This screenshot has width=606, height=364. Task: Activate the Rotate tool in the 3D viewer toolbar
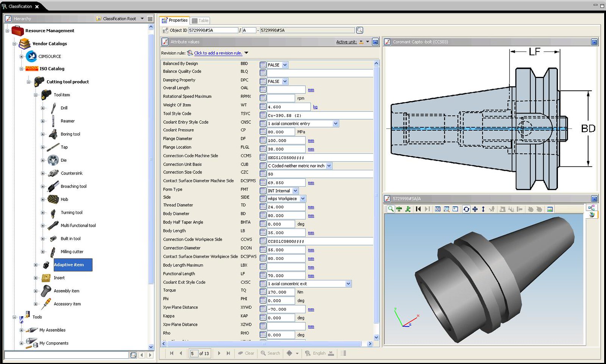tap(466, 209)
